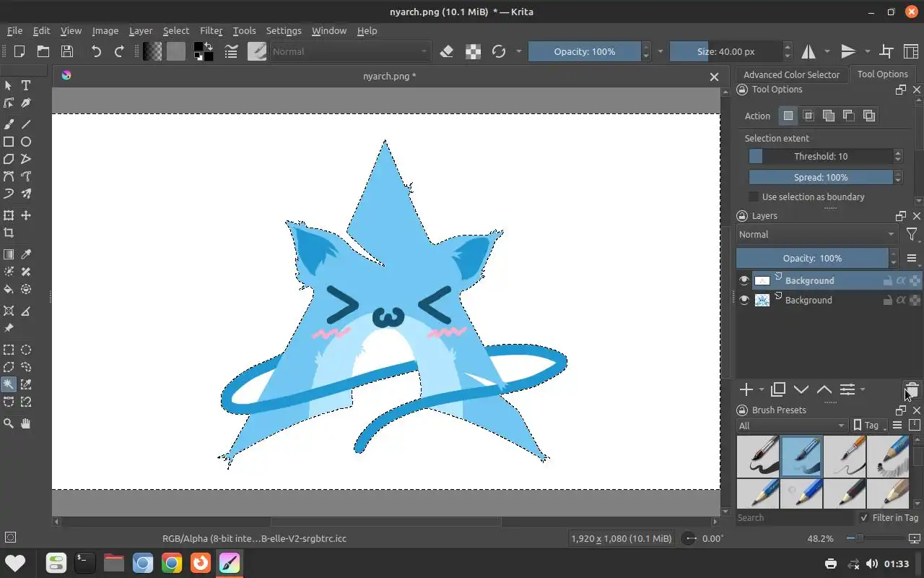
Task: Open the Layer menu
Action: [x=141, y=30]
